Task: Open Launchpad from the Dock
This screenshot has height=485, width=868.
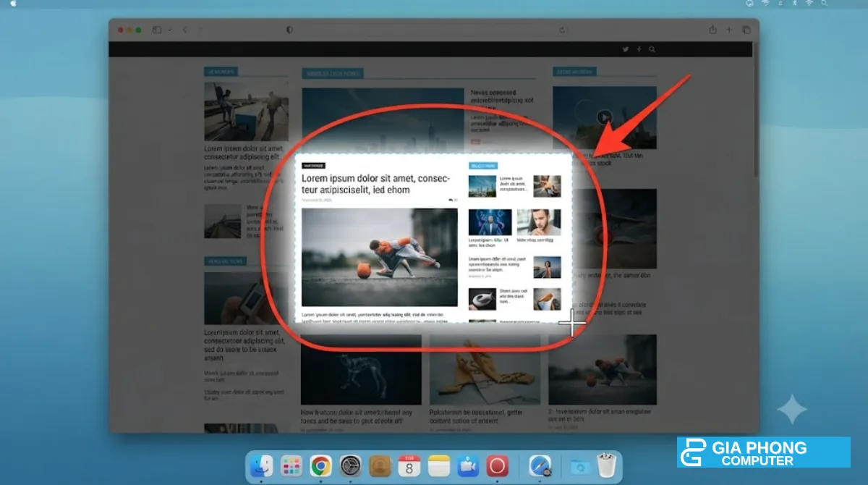Action: [291, 467]
